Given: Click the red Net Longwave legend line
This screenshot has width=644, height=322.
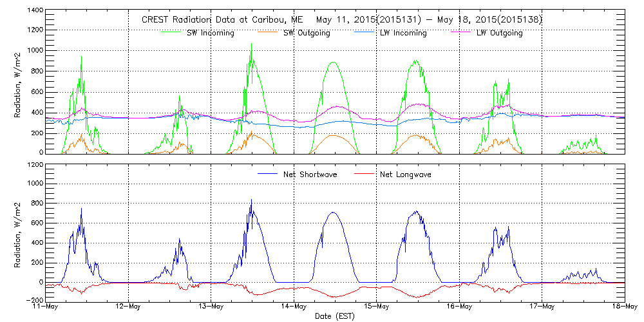Looking at the screenshot, I should (x=365, y=175).
